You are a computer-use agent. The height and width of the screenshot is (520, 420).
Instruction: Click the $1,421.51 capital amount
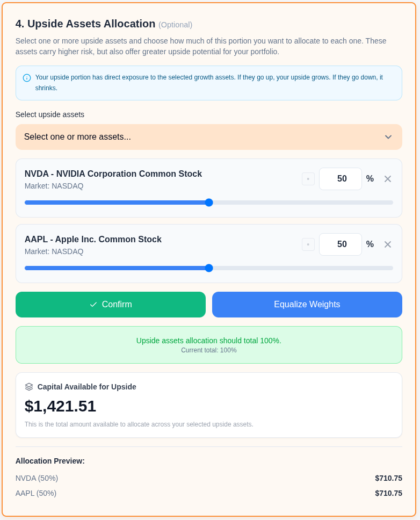[61, 407]
